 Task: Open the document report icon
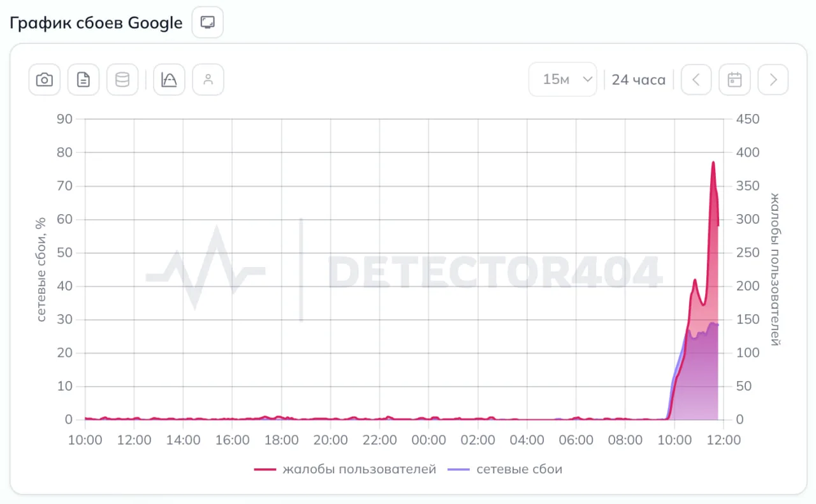[84, 80]
